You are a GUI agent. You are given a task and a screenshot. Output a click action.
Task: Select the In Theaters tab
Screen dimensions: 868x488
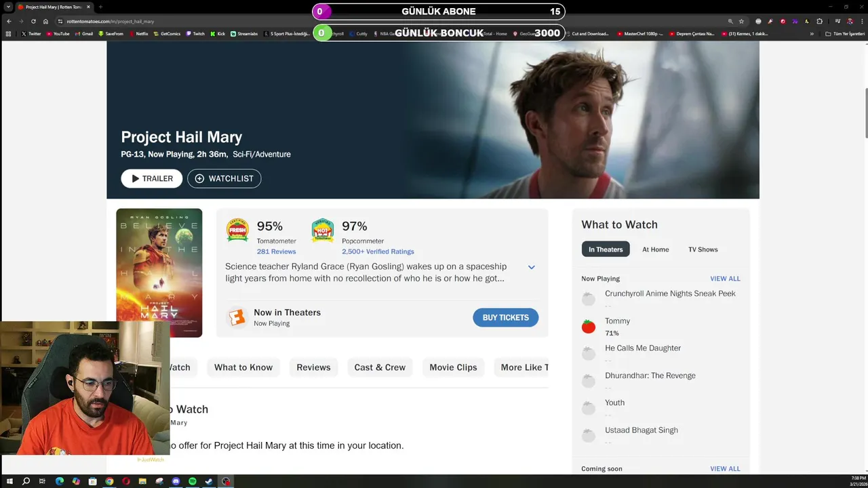pyautogui.click(x=606, y=249)
